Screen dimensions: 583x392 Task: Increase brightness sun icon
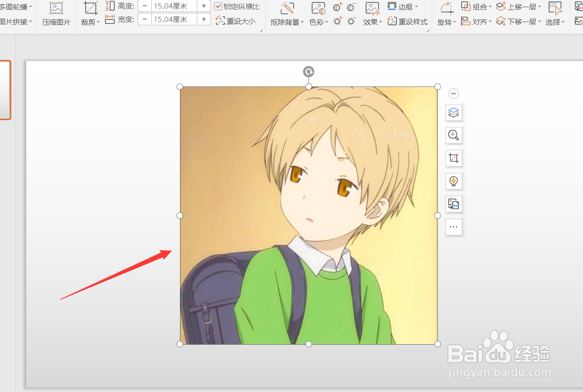click(x=338, y=21)
